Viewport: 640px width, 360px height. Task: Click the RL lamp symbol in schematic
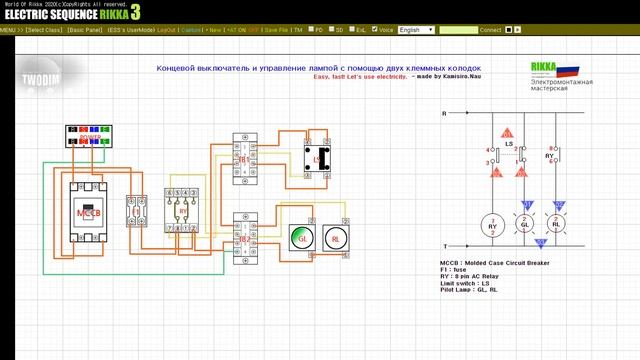(556, 224)
